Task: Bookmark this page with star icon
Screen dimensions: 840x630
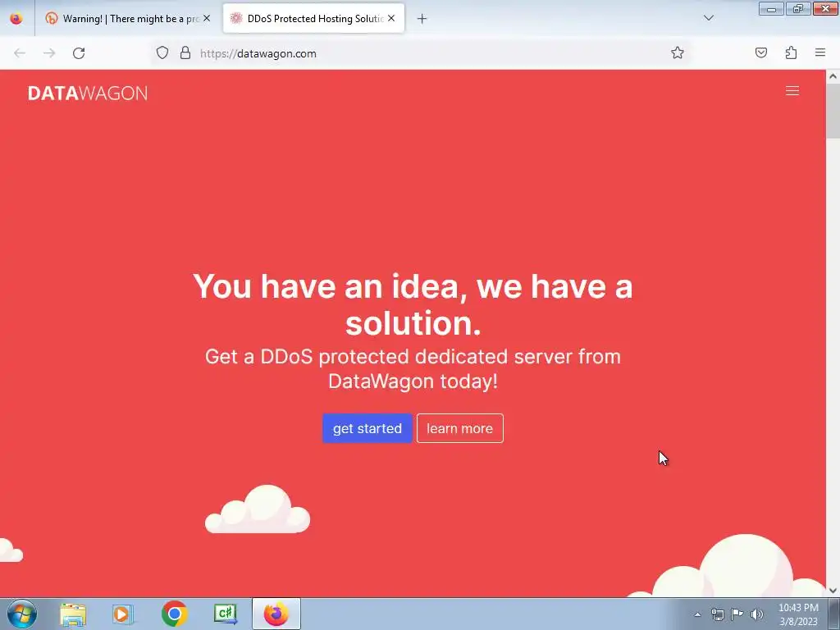Action: (x=677, y=53)
